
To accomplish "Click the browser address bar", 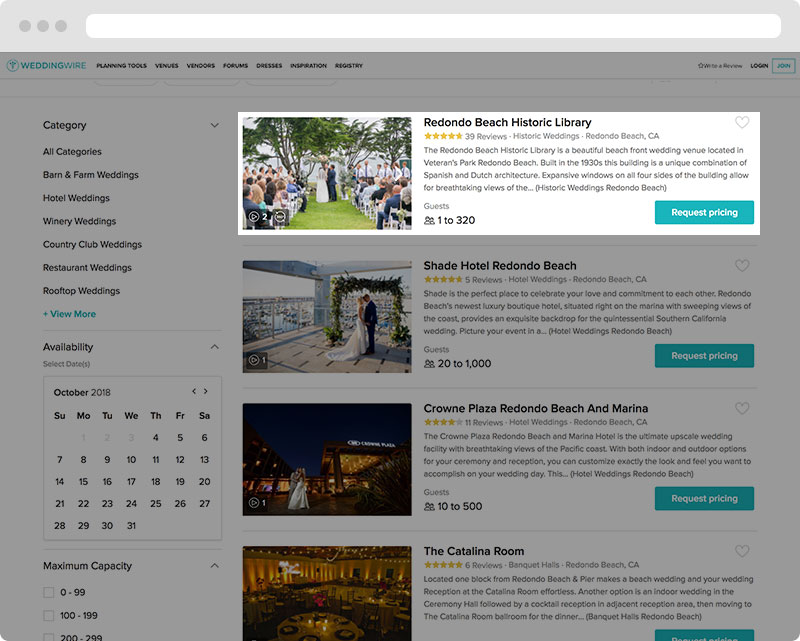I will (x=433, y=26).
